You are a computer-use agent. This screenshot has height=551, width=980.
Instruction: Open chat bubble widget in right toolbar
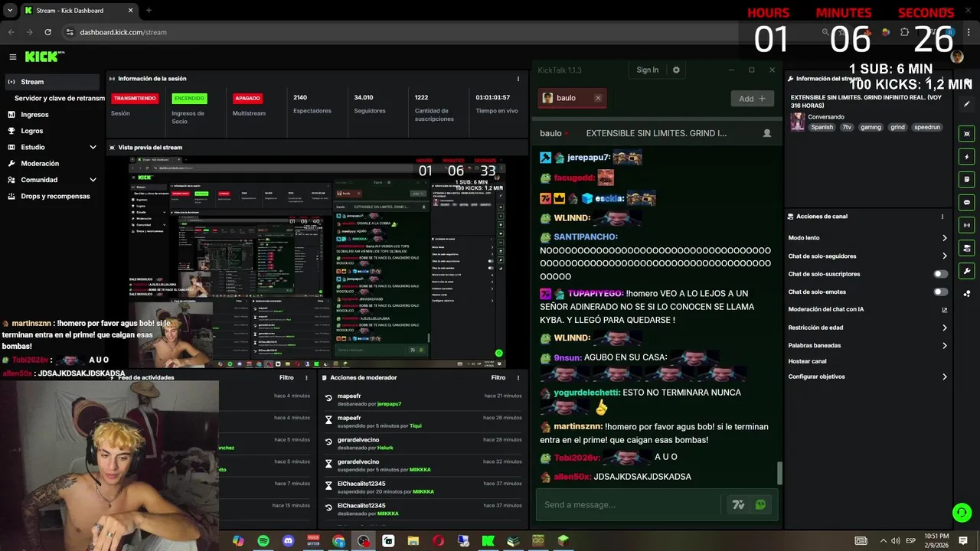(967, 203)
